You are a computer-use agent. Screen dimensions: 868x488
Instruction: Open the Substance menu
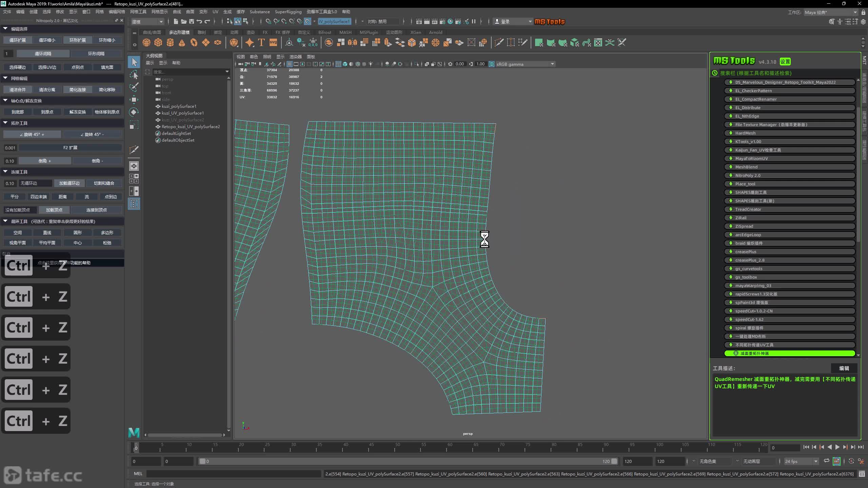tap(260, 12)
